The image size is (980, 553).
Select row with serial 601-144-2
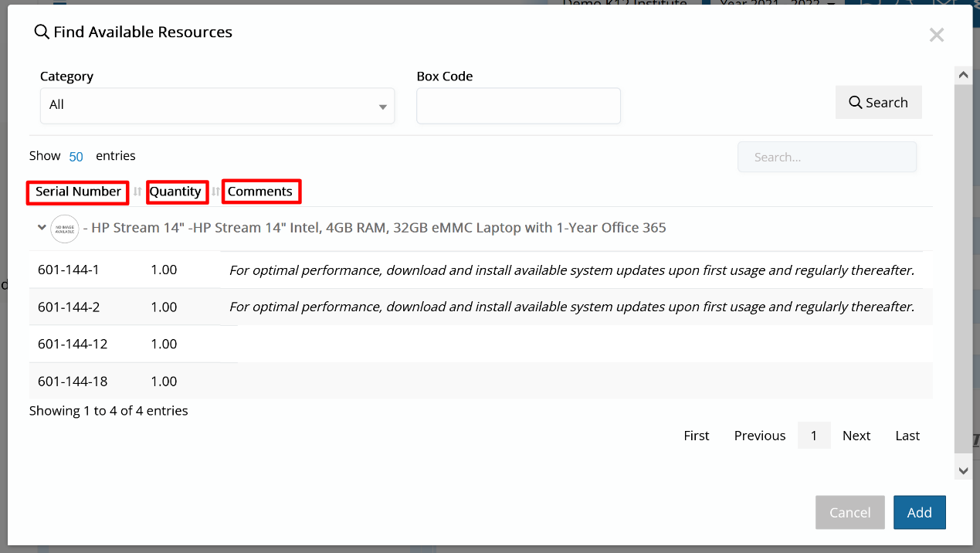click(480, 307)
